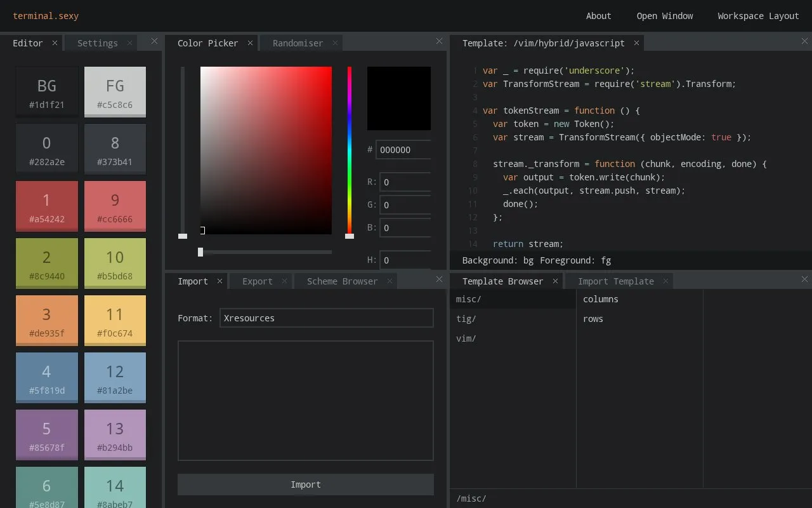Close the Export tab
This screenshot has height=508, width=812.
(284, 281)
